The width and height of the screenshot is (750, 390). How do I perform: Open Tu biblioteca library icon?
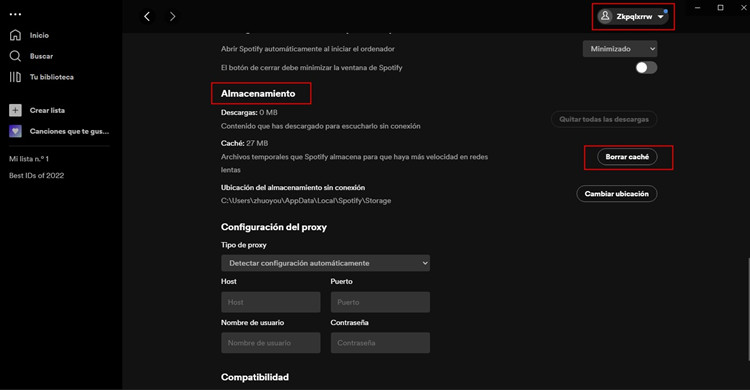tap(15, 77)
